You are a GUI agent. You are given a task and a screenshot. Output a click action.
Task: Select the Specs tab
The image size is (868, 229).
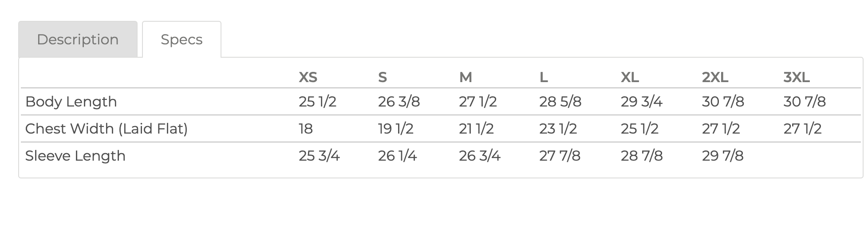click(181, 39)
